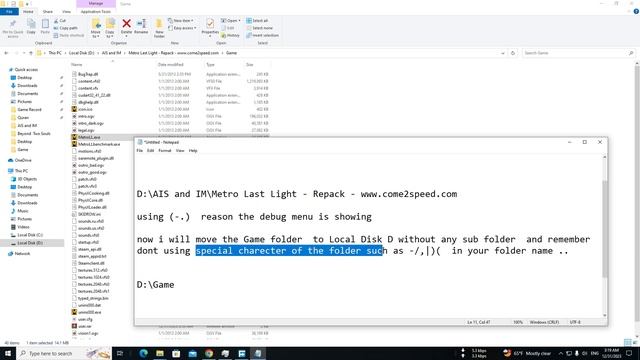Select the SKIDROW.ini file
This screenshot has width=640, height=360.
tap(89, 214)
